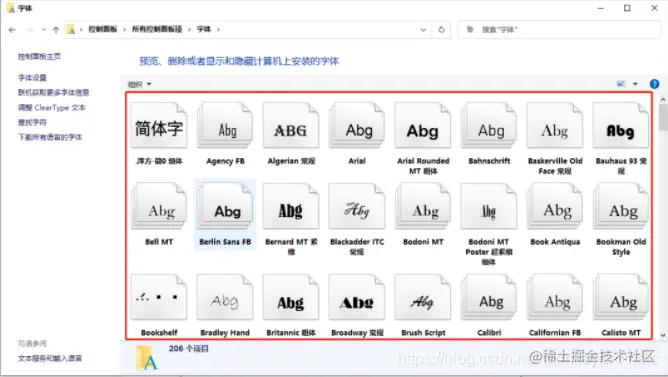The width and height of the screenshot is (668, 377).
Task: Open the 文本服务和输入语言 link
Action: tap(49, 358)
